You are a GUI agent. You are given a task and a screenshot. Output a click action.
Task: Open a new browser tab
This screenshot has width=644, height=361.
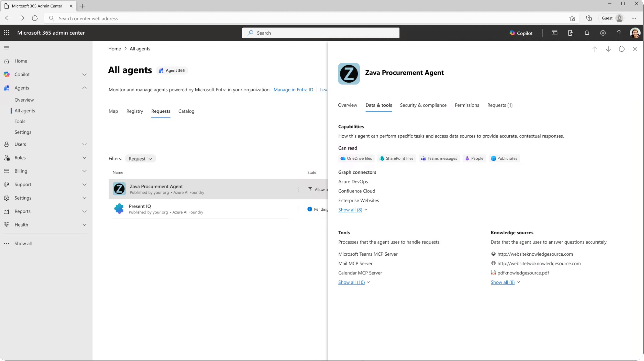(x=83, y=6)
